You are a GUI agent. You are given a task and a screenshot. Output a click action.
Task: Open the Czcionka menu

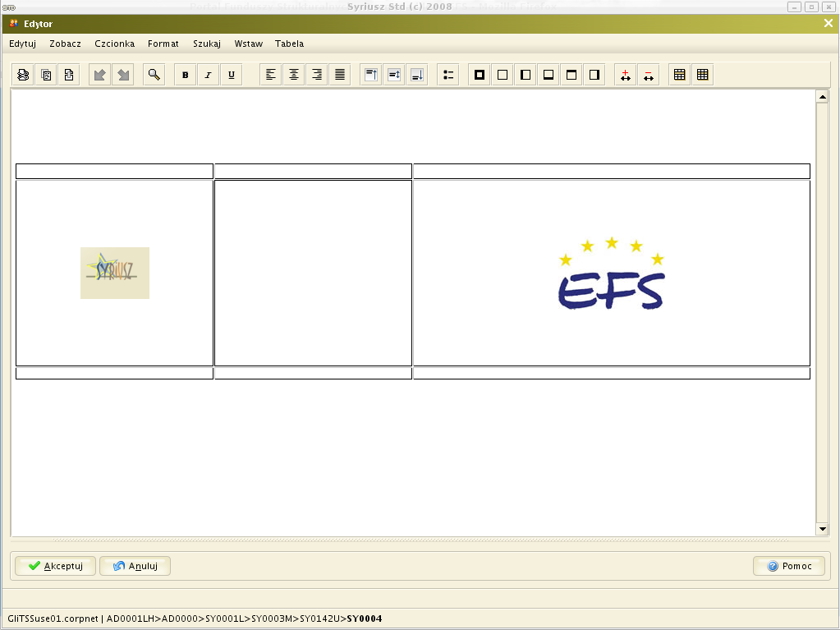(115, 44)
